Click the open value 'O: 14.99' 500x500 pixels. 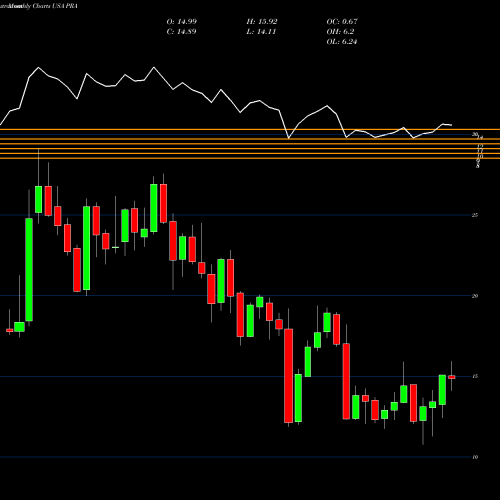pyautogui.click(x=182, y=22)
